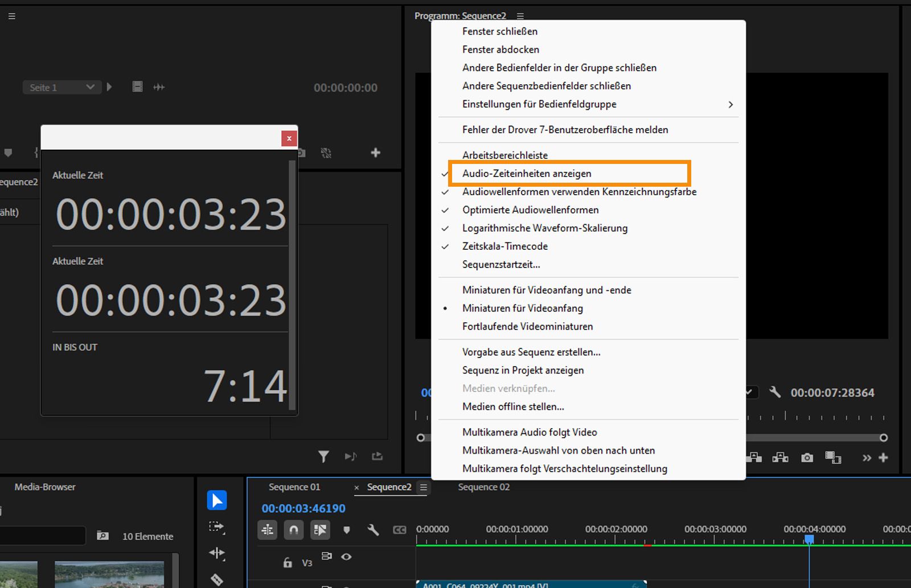Select the Track Select Forward tool
The height and width of the screenshot is (588, 911).
tap(216, 527)
